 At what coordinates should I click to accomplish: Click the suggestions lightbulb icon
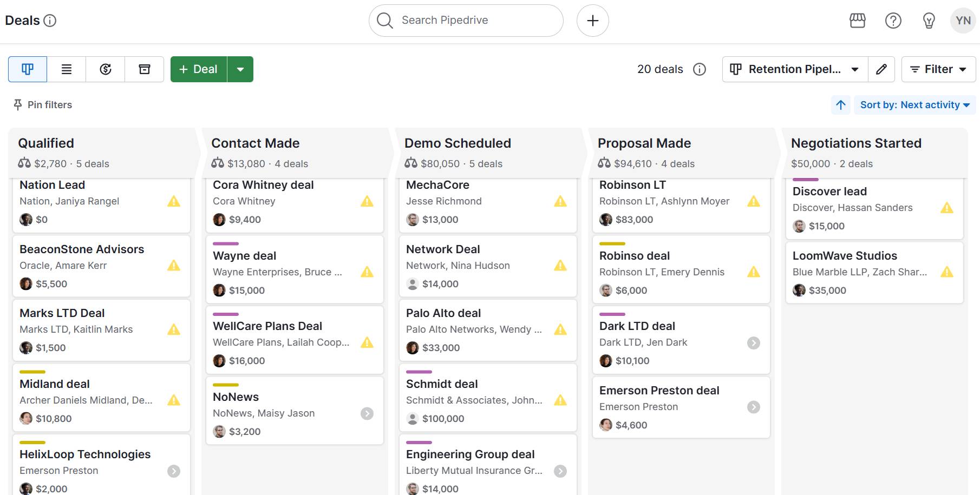929,21
